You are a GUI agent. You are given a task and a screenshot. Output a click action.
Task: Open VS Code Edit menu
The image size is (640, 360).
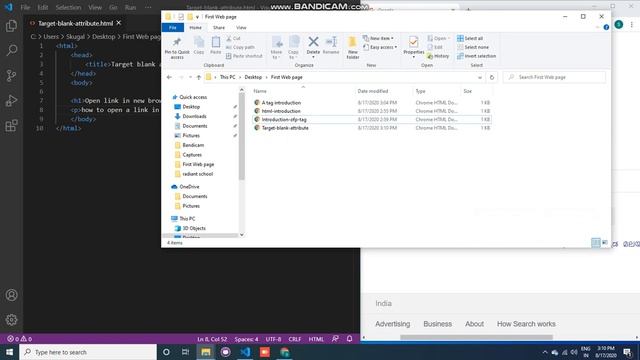click(42, 7)
